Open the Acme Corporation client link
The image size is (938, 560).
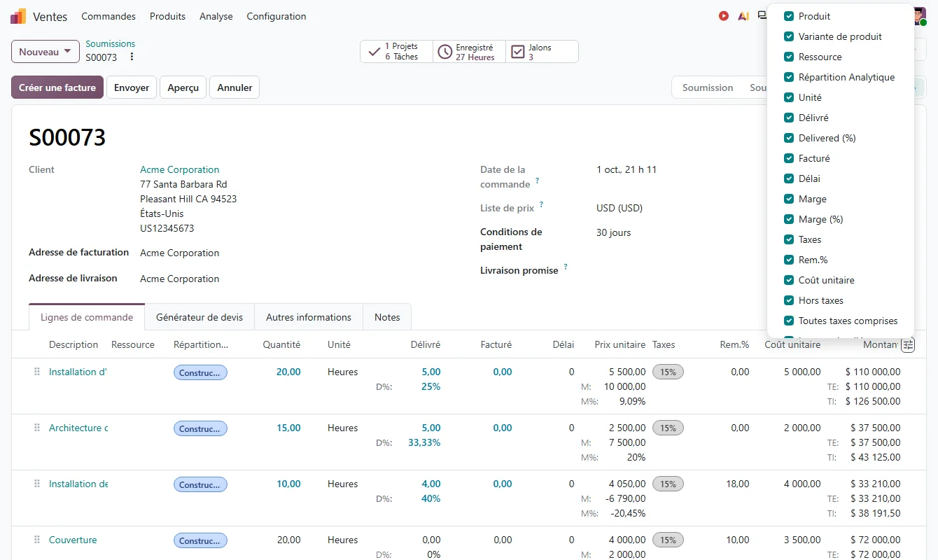pos(180,169)
